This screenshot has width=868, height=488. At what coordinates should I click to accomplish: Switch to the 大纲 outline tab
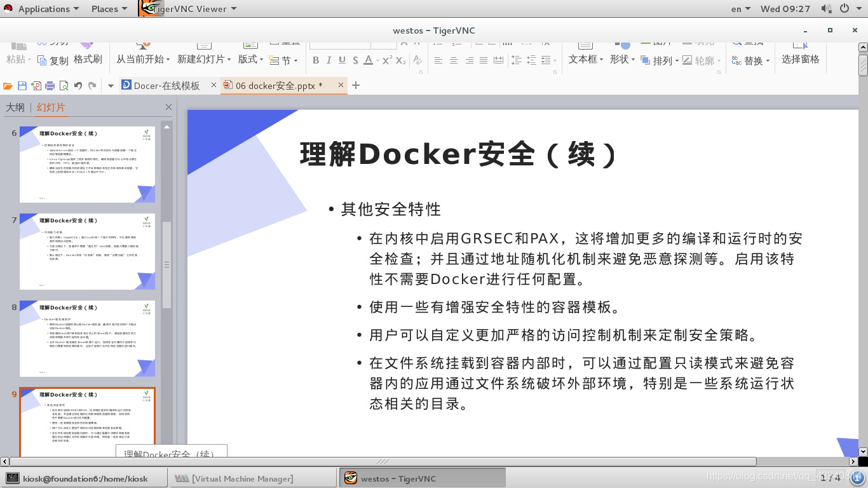tap(15, 107)
